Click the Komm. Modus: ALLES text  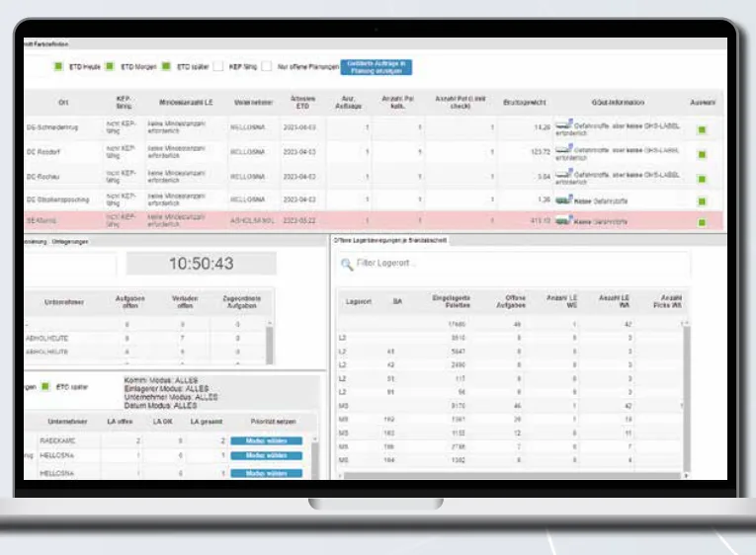(160, 380)
